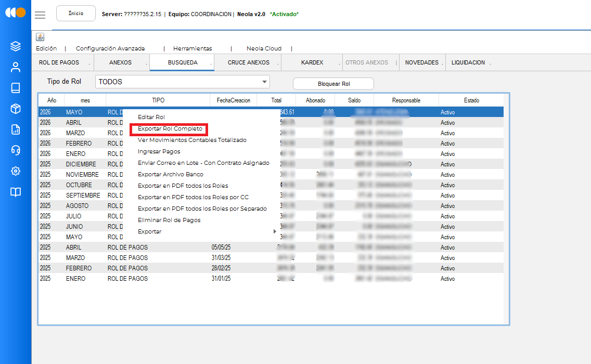Switch to the KARDEX tab
The width and height of the screenshot is (591, 364).
[x=312, y=62]
